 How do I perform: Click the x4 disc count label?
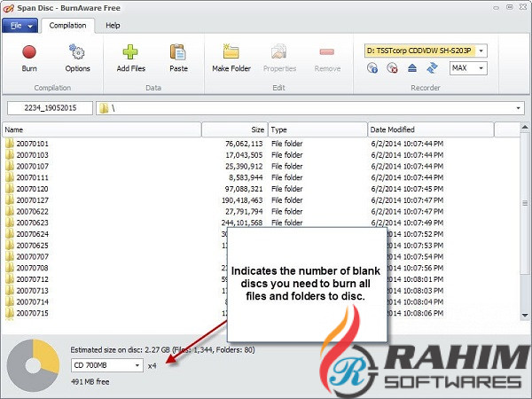pos(152,365)
